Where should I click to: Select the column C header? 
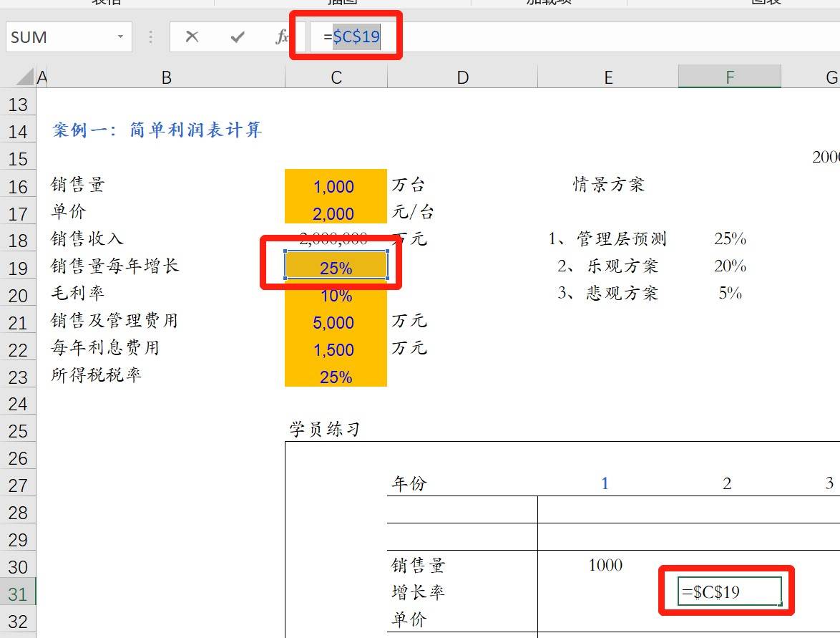point(336,77)
